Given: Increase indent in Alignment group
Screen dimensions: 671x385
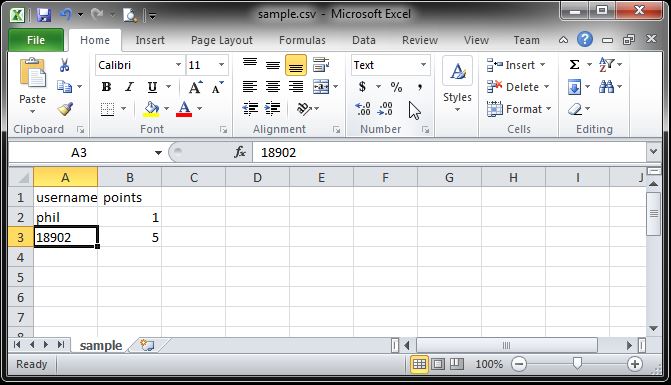Looking at the screenshot, I should [x=273, y=109].
